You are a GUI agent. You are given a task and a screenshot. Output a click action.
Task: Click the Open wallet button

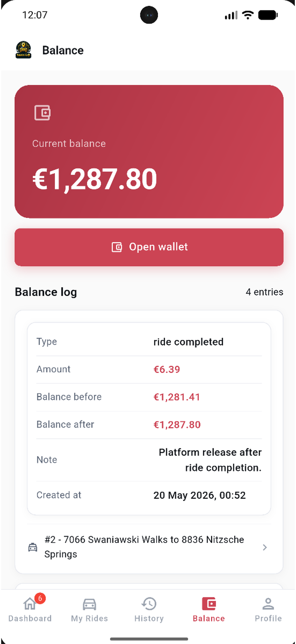click(x=149, y=247)
